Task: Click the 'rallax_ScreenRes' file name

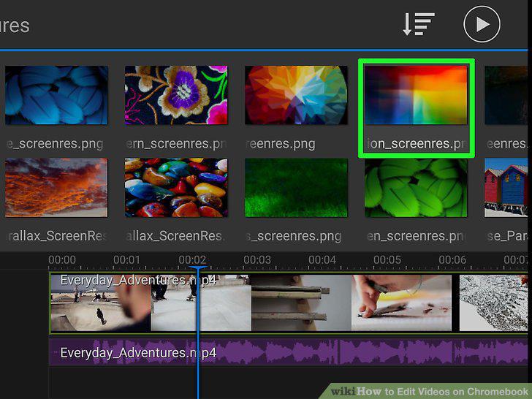Action: coord(57,236)
